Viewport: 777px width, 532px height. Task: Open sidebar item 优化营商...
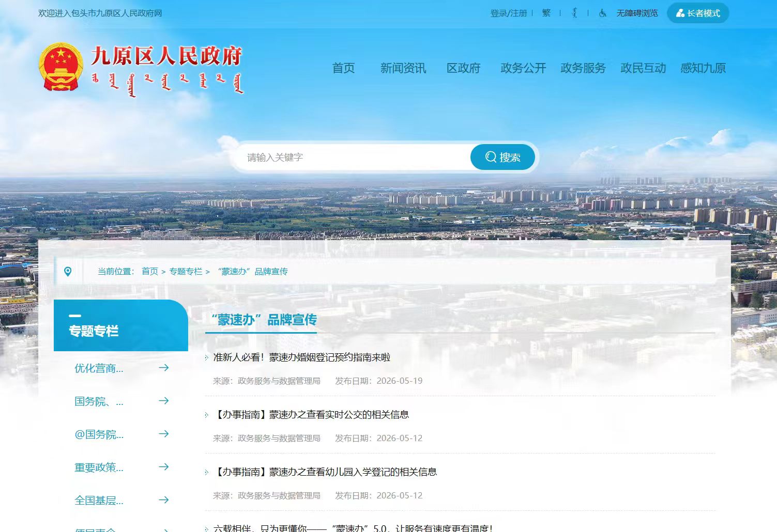99,368
